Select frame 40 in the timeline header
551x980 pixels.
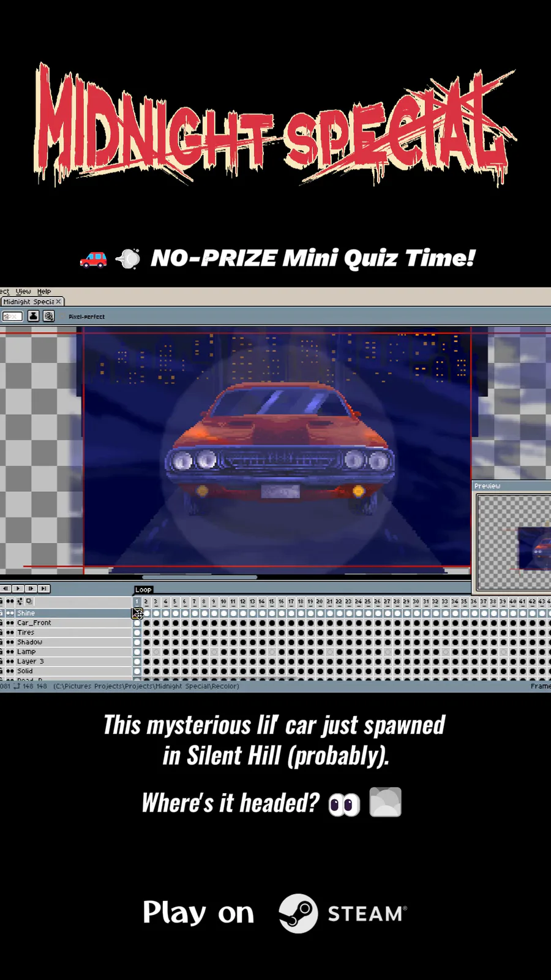tap(512, 602)
